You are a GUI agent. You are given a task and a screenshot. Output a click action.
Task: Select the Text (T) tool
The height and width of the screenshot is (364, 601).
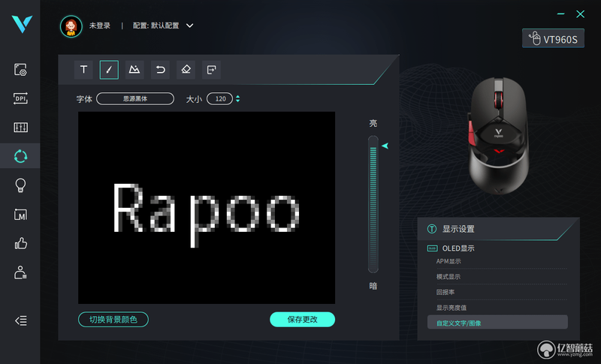tap(83, 70)
